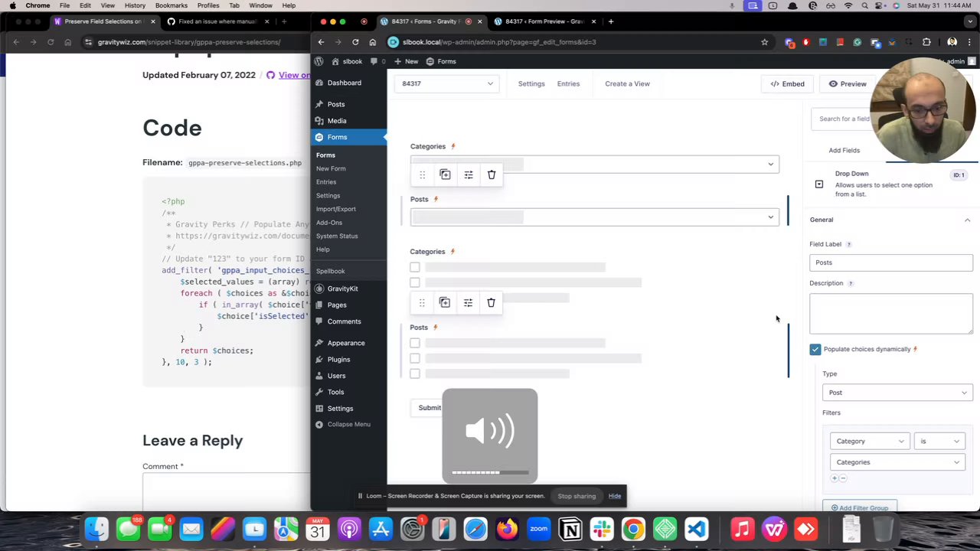Open settings of the Categories checkbox field
980x551 pixels.
pos(468,302)
